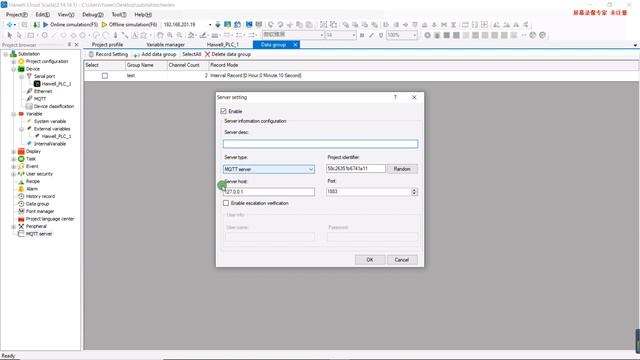Open the Project menu
This screenshot has width=640, height=360.
(17, 14)
